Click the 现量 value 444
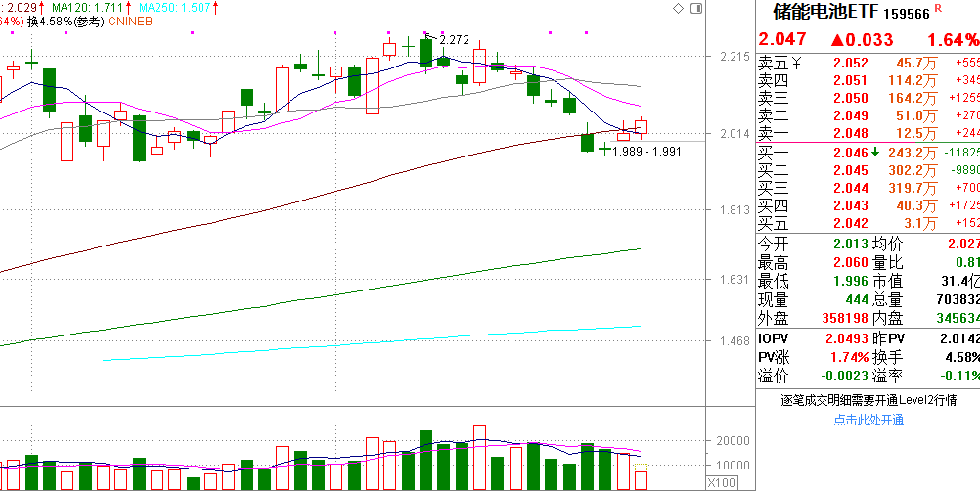 click(857, 300)
